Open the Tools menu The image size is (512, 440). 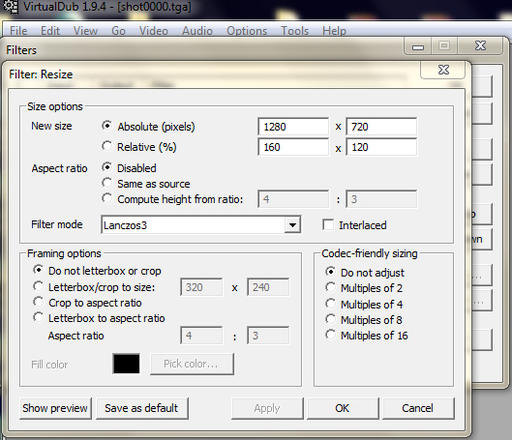point(295,31)
